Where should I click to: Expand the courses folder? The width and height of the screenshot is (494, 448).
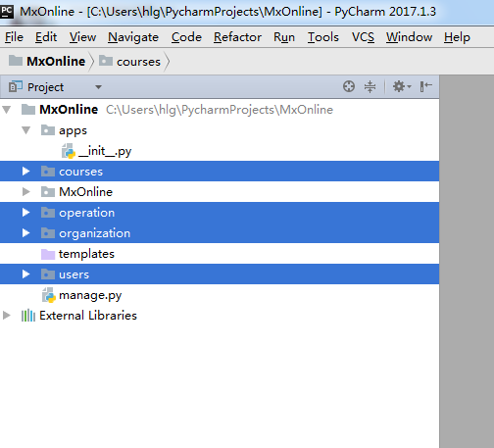[25, 172]
